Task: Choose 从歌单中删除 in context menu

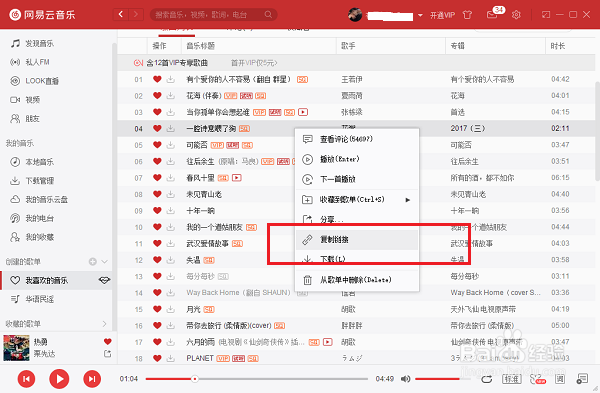Action: [x=357, y=280]
